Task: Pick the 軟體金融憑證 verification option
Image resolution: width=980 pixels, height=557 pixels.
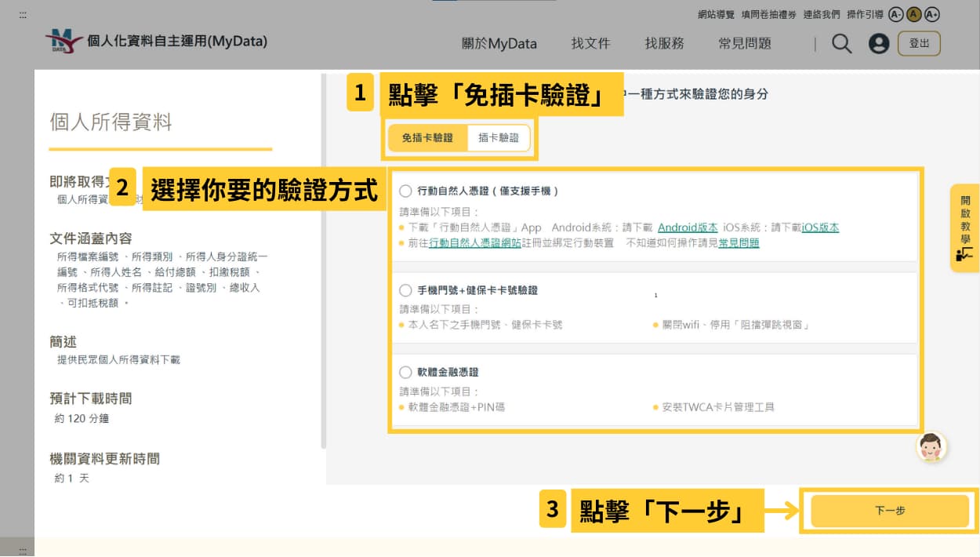Action: [x=405, y=373]
